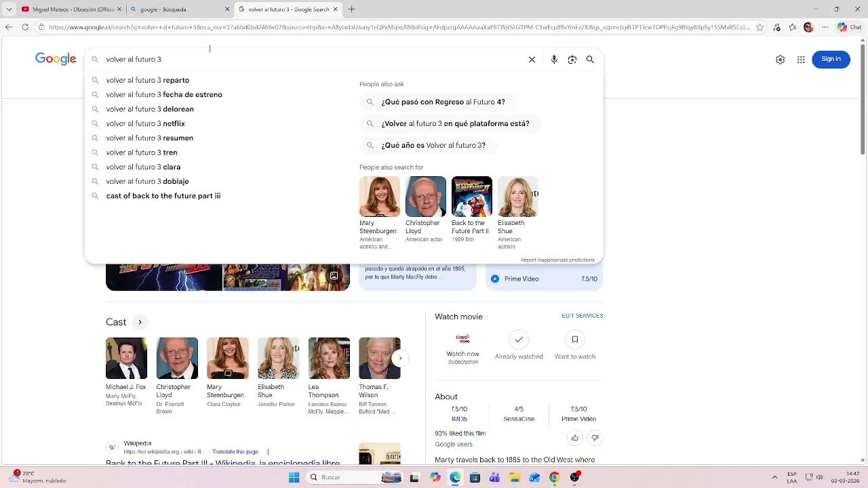Screen dimensions: 868x488
Task: Switch to Miguel Mateos - Obsesión tab
Action: 72,9
